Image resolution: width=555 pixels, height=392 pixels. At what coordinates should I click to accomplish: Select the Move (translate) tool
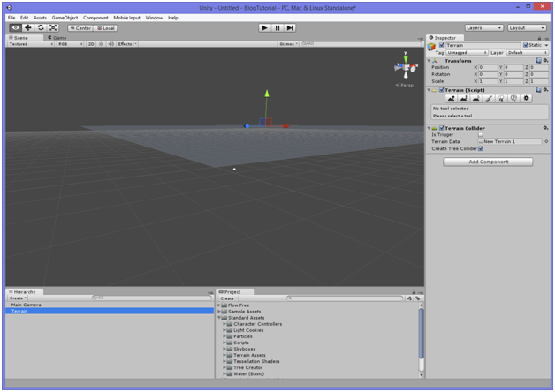(x=28, y=28)
